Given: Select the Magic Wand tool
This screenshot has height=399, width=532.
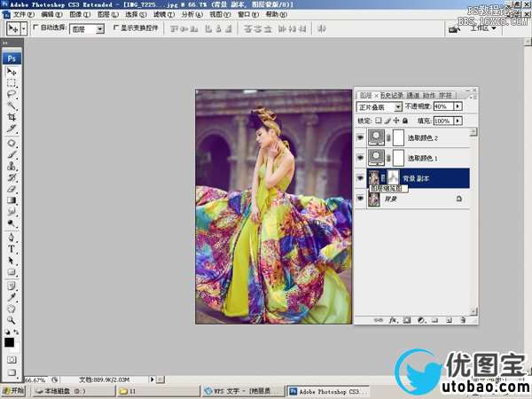Looking at the screenshot, I should point(12,106).
